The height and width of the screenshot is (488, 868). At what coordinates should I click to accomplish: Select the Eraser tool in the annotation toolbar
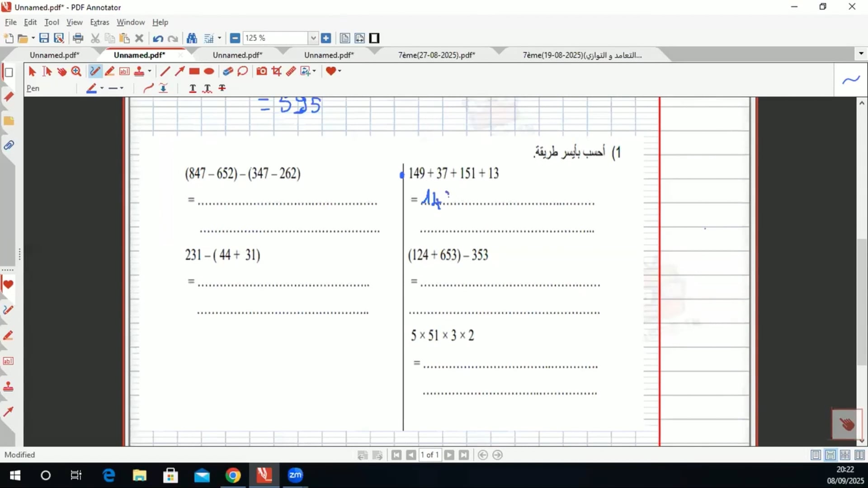tap(228, 71)
